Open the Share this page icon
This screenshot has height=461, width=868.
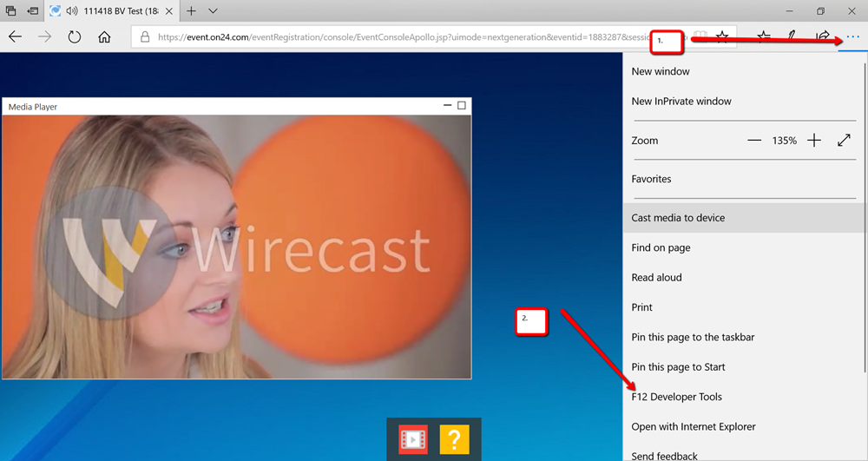[823, 37]
